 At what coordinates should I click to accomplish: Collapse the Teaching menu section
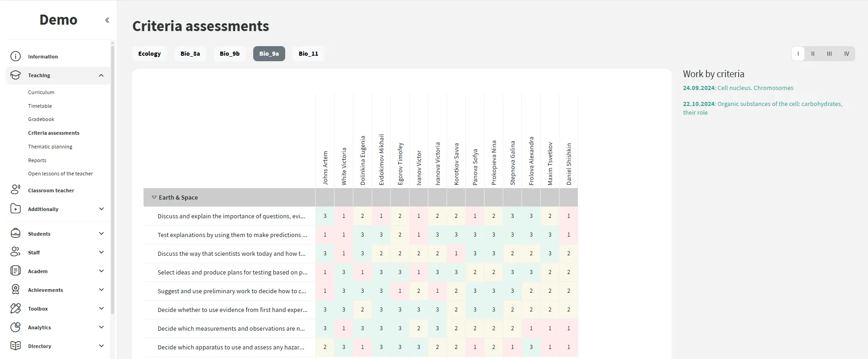point(101,75)
